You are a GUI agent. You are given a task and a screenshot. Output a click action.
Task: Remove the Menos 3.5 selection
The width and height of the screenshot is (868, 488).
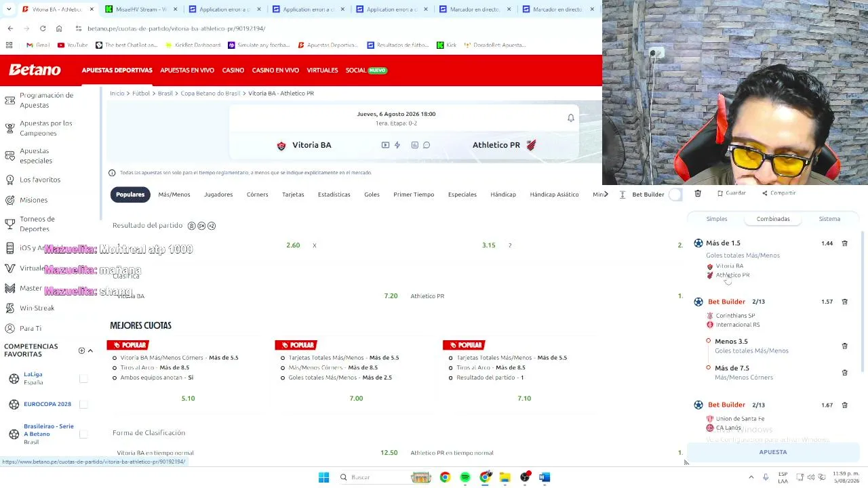point(845,346)
